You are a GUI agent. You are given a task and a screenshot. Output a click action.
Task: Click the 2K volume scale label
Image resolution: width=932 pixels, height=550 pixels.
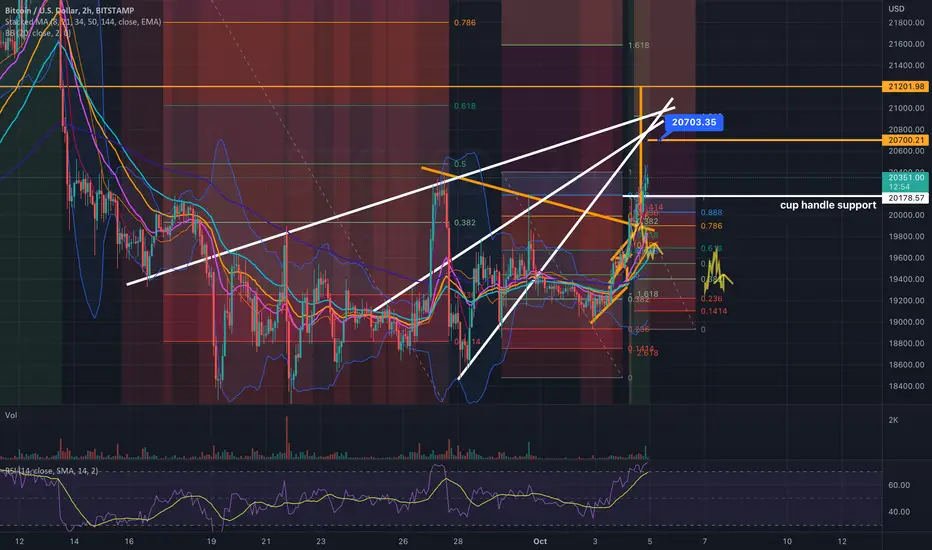pyautogui.click(x=893, y=420)
